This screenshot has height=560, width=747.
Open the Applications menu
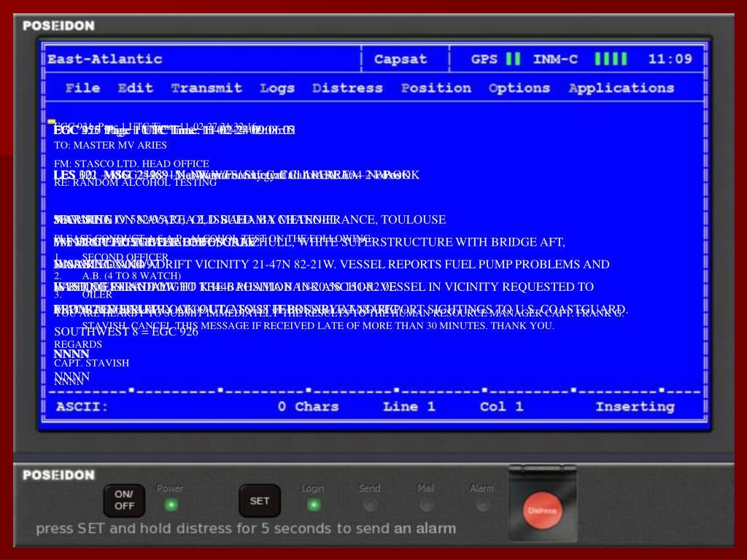(622, 88)
